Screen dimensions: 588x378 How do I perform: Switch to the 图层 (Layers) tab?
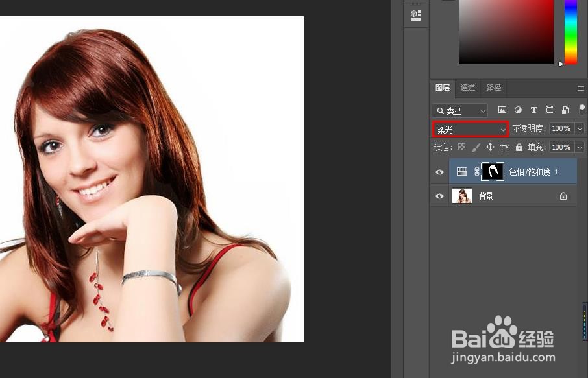point(443,88)
